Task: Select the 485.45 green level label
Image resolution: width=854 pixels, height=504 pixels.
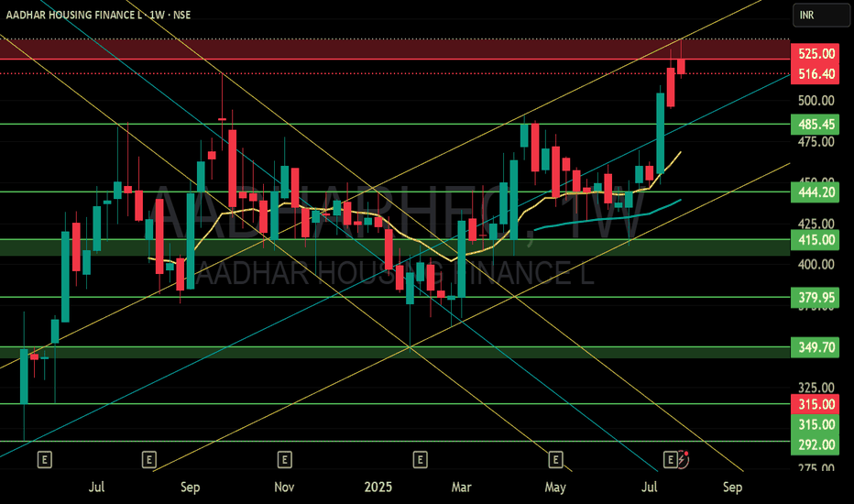Action: tap(816, 125)
